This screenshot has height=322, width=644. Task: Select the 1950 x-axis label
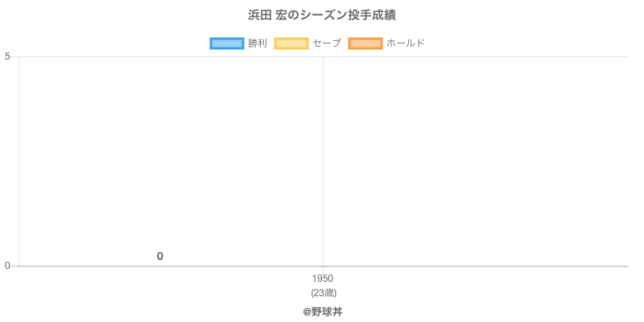(x=322, y=279)
